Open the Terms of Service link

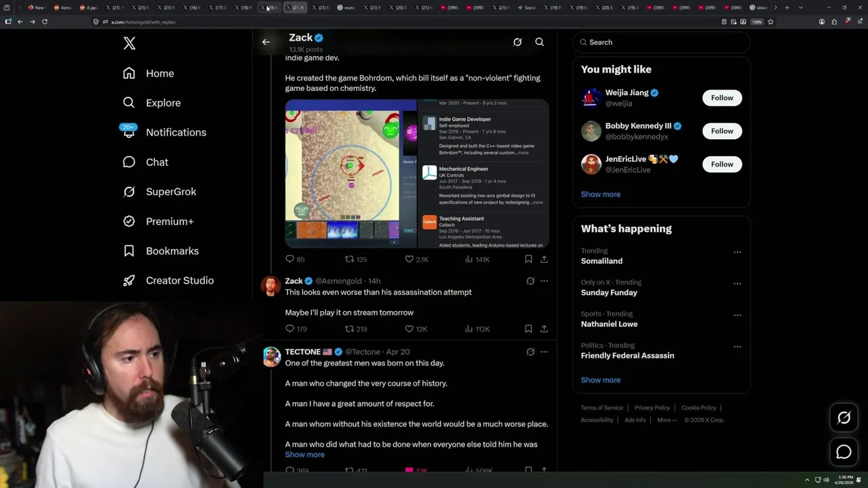pyautogui.click(x=601, y=408)
